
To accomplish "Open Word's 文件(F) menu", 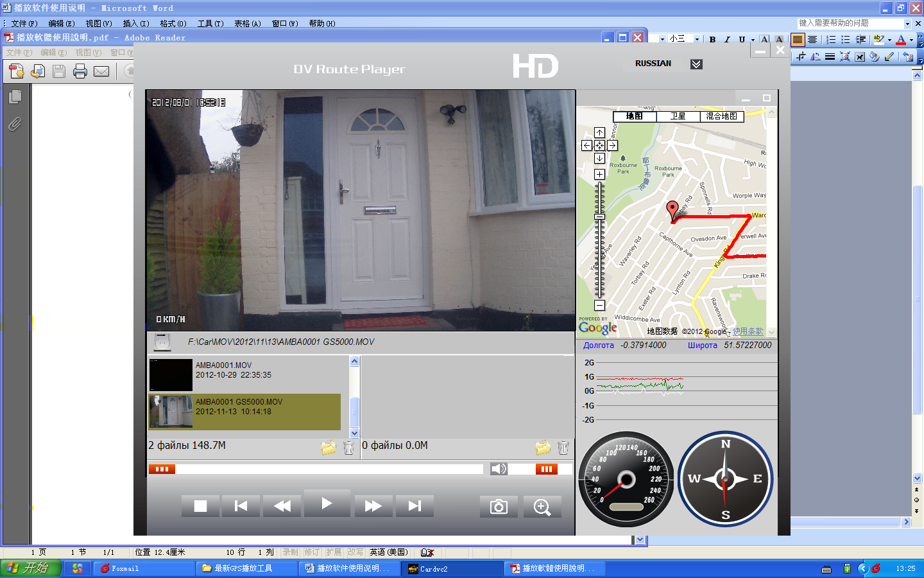I will pos(24,24).
